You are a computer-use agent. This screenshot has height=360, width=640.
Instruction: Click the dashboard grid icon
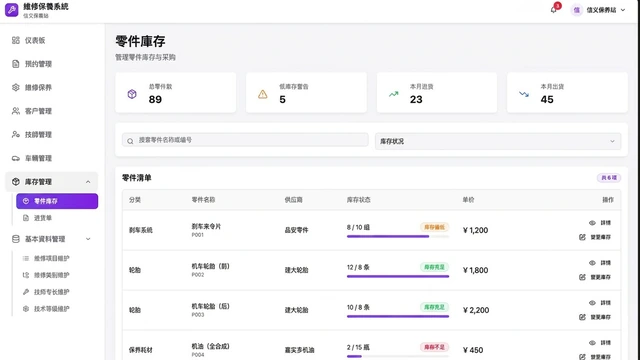pos(16,40)
